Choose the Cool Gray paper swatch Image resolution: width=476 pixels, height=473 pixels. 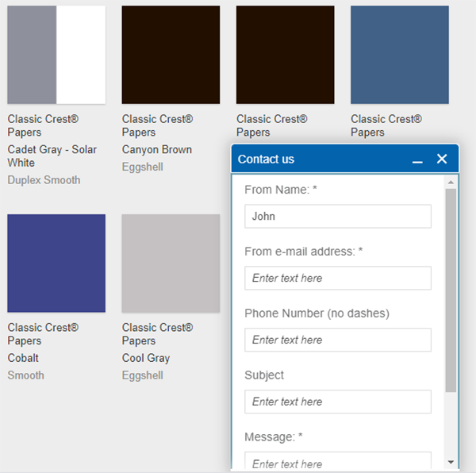(171, 263)
